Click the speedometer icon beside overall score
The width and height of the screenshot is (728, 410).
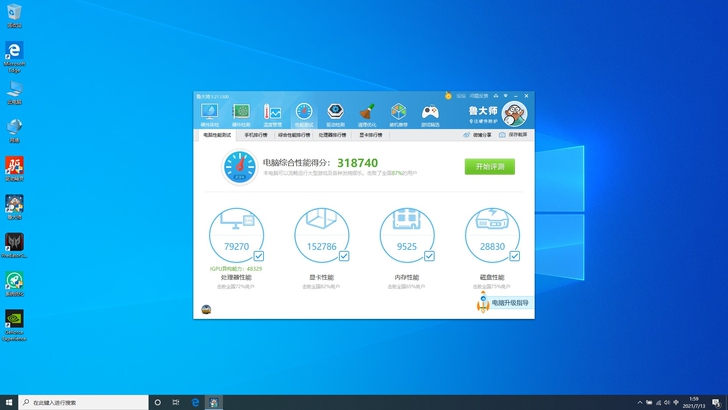[240, 167]
